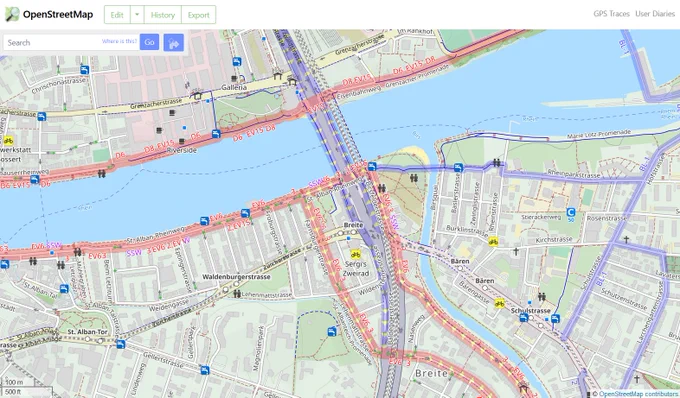Click shelter icon left of Galleria on Grenzacherstrasse
The width and height of the screenshot is (680, 398).
click(x=198, y=95)
